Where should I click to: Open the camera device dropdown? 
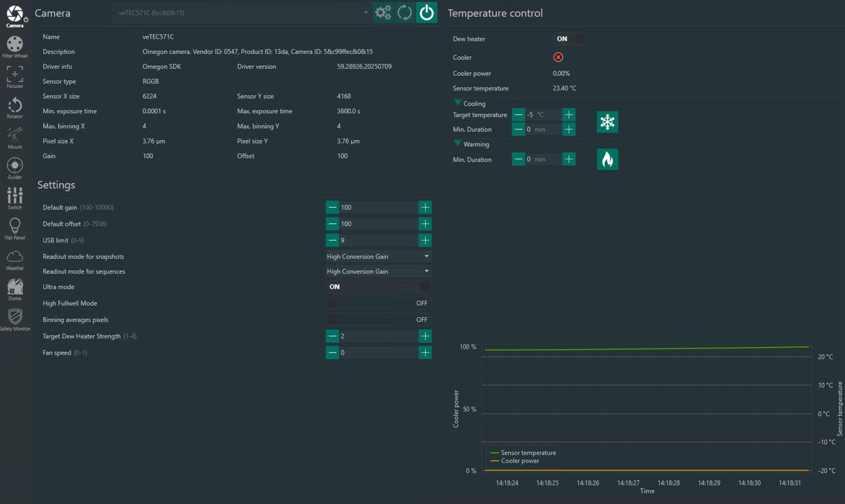click(x=242, y=13)
